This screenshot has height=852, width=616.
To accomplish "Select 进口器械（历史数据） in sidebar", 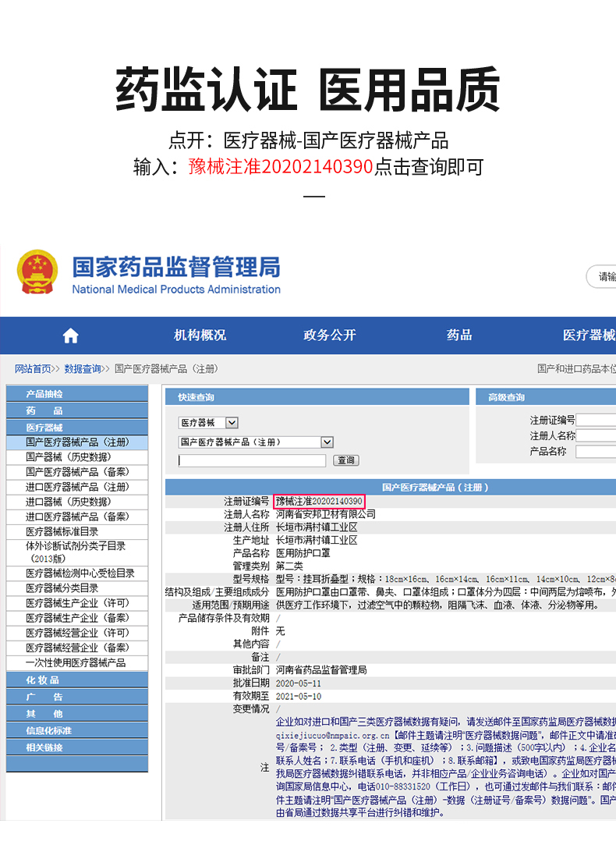I will (77, 502).
